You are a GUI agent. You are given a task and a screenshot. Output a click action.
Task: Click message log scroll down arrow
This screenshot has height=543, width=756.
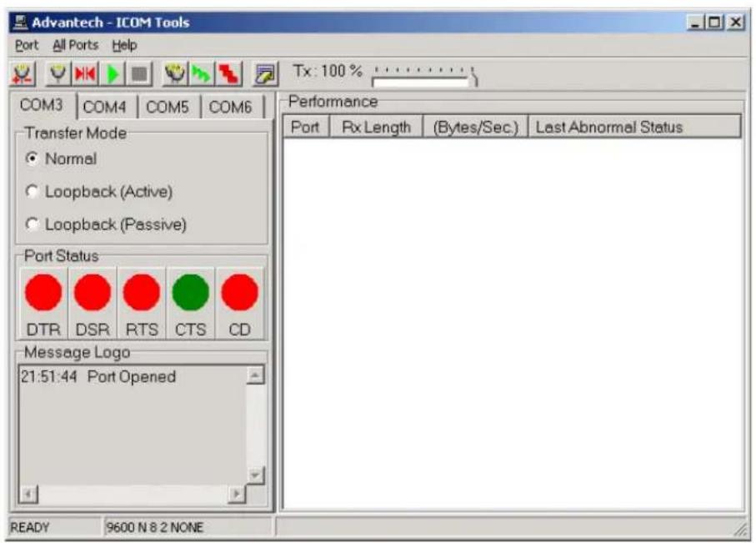pyautogui.click(x=256, y=475)
